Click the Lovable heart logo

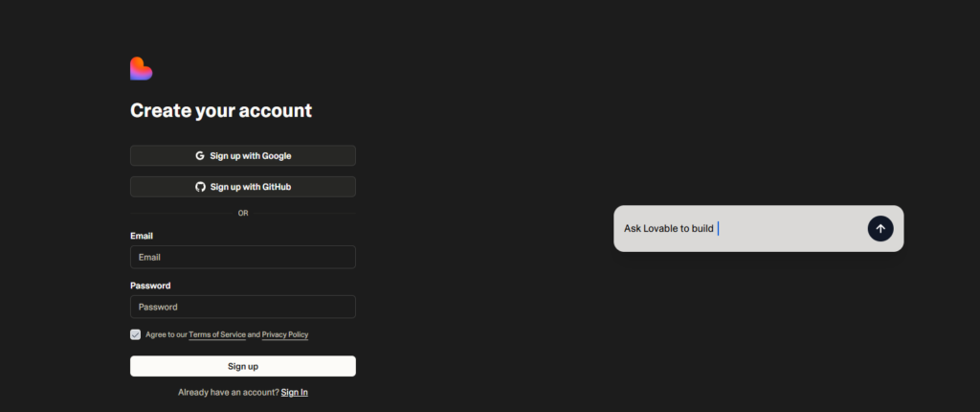[142, 69]
